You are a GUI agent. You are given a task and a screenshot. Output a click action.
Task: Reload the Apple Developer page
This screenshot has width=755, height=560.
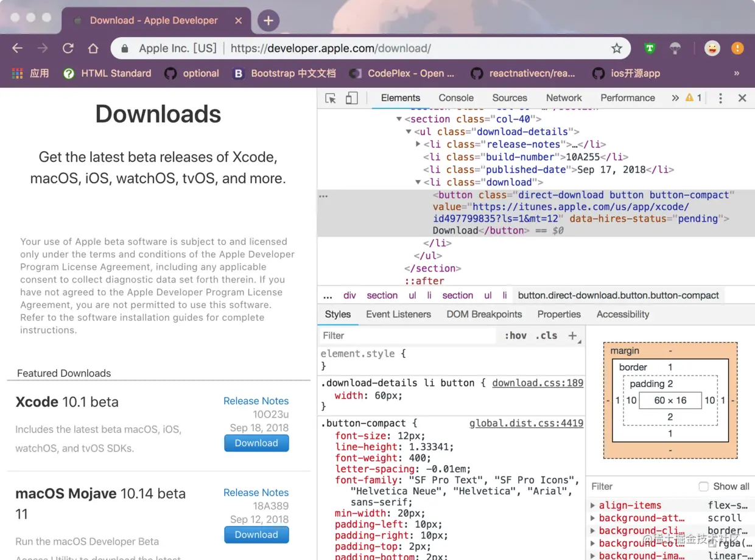pos(68,49)
